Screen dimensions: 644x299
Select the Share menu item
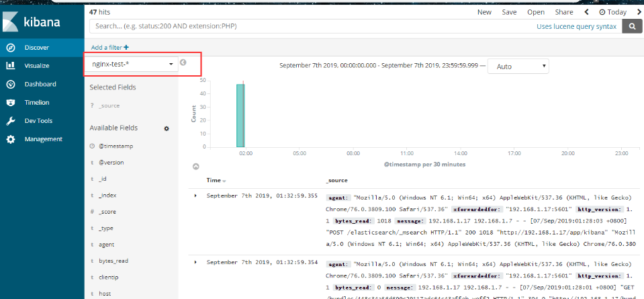(564, 12)
